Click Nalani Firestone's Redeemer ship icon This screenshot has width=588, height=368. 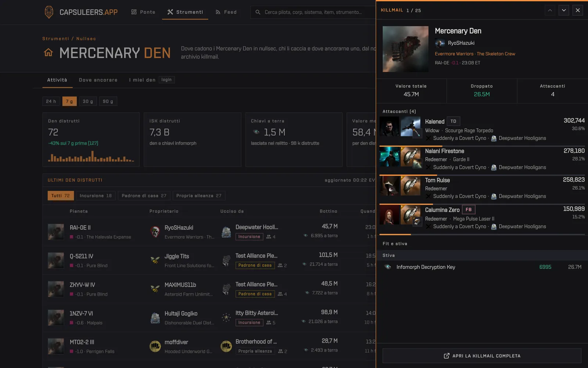[410, 157]
